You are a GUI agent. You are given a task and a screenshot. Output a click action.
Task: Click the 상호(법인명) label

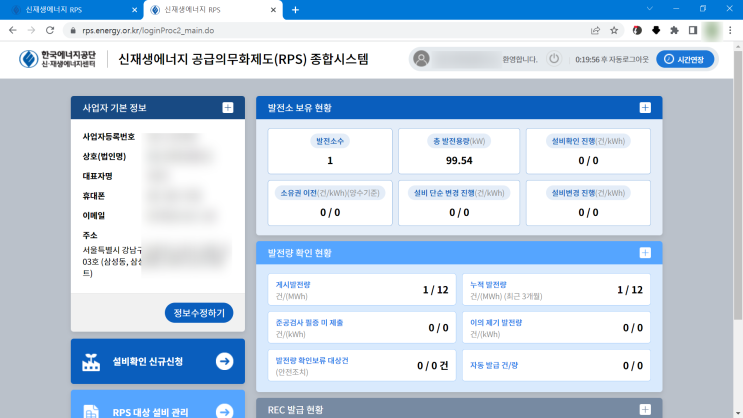[x=104, y=156]
